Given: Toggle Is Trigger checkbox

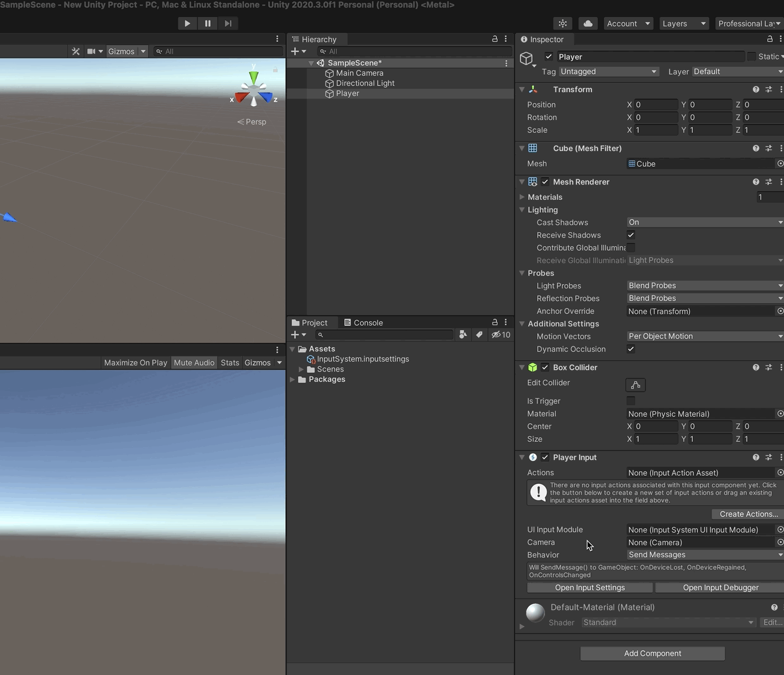Looking at the screenshot, I should pos(631,401).
